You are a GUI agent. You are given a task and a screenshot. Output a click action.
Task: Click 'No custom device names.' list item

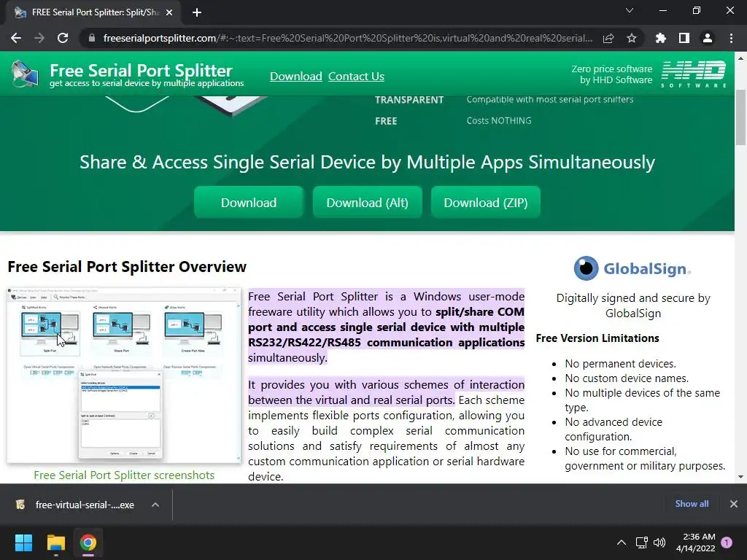point(627,378)
